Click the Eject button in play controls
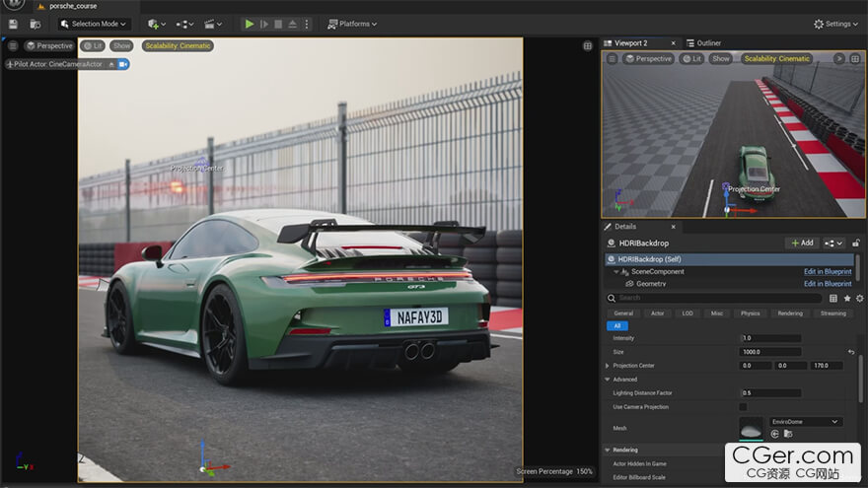Screen dimensions: 868x488 click(x=292, y=24)
